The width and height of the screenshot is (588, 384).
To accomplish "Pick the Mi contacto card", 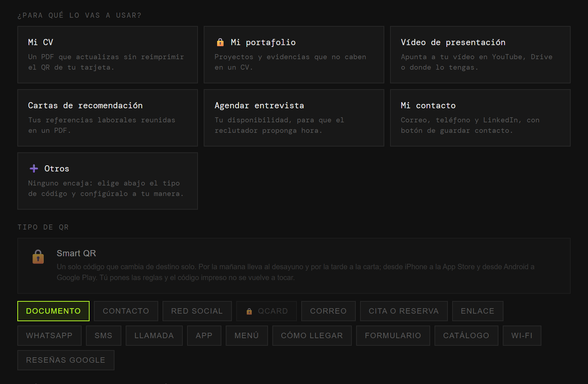I will 480,118.
